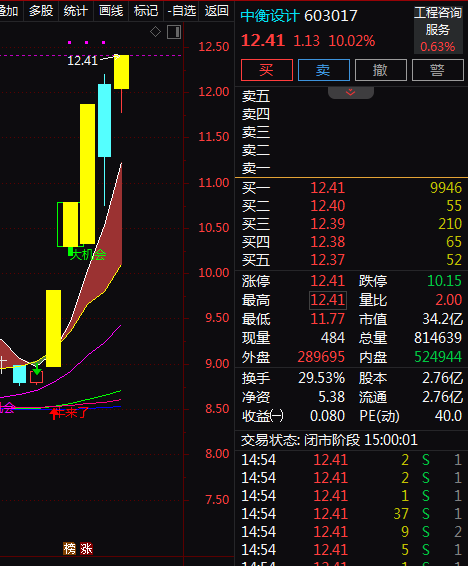Click the 收益(一) value 0.080
The image size is (468, 566).
[328, 416]
